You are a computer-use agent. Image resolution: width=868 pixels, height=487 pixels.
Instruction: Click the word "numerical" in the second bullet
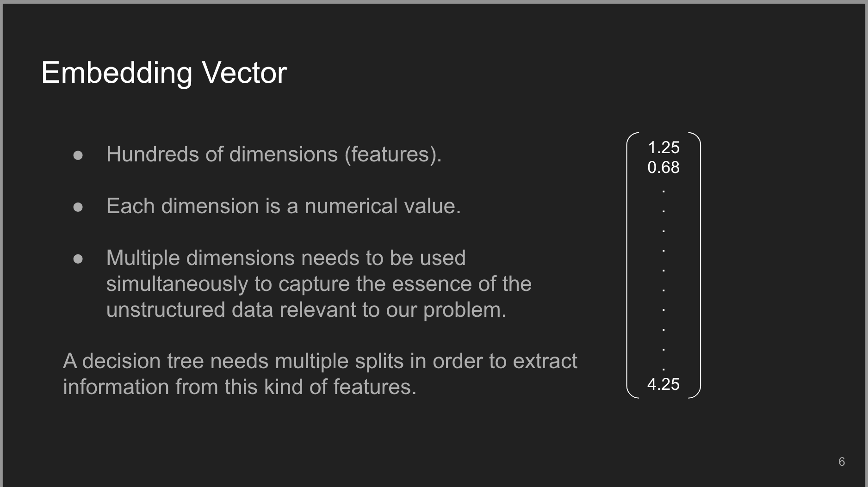point(351,206)
